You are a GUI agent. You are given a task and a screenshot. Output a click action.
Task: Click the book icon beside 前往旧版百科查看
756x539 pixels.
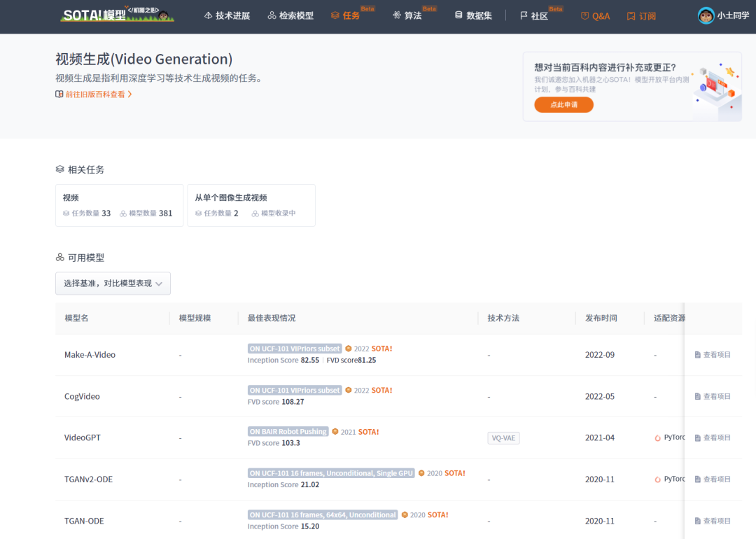(59, 94)
